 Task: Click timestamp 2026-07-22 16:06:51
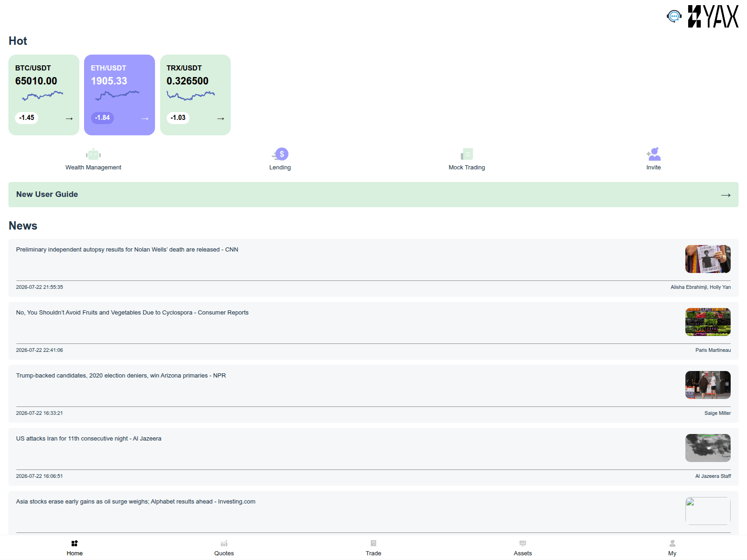tap(40, 476)
